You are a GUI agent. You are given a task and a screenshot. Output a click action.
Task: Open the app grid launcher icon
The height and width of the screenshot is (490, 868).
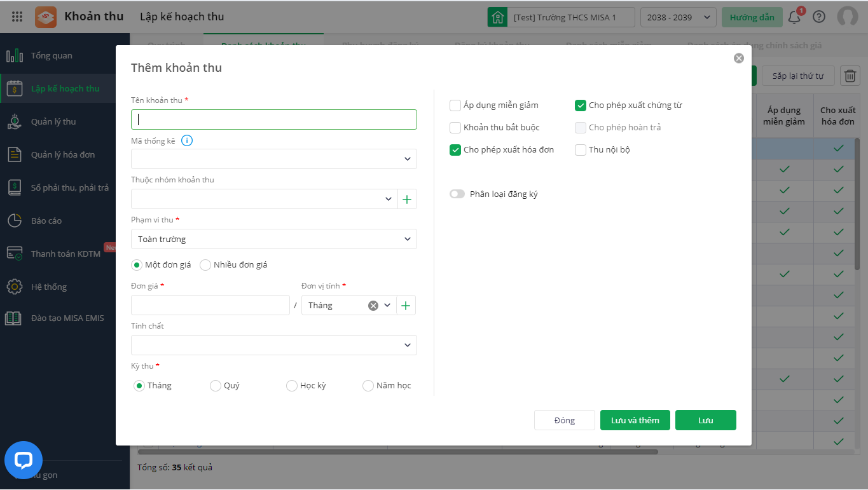pos(17,17)
